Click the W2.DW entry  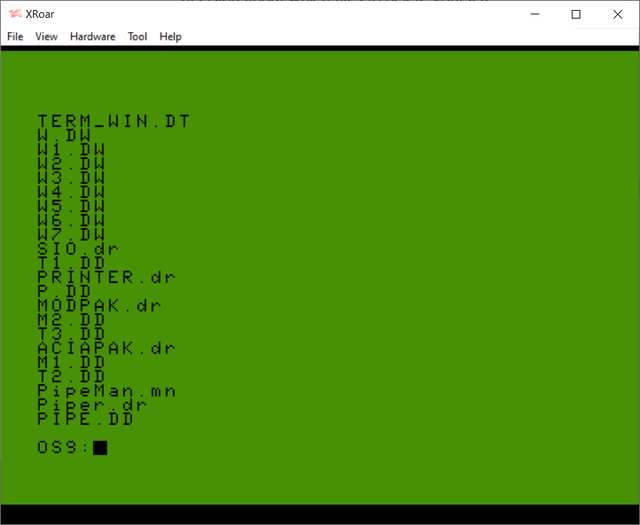pyautogui.click(x=71, y=164)
